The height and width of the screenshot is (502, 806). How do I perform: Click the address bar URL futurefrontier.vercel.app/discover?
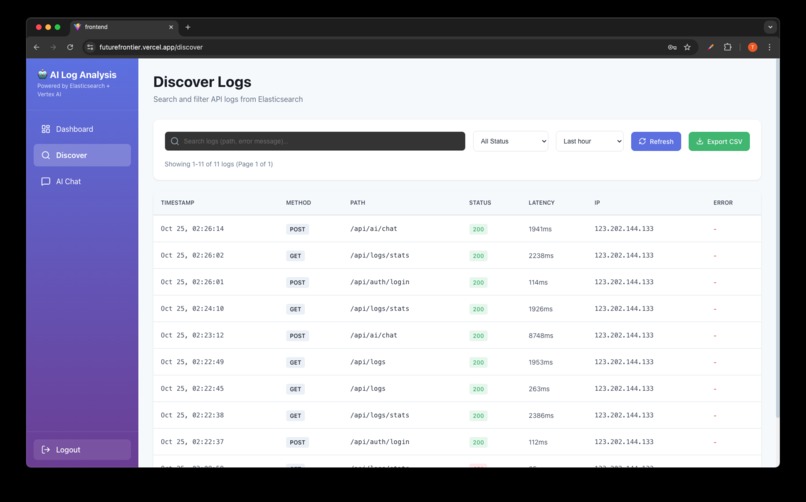coord(151,47)
